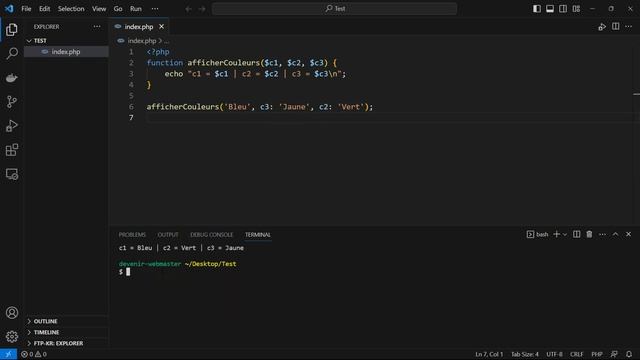Image resolution: width=640 pixels, height=360 pixels.
Task: Open the Accounts menu icon
Action: (12, 313)
